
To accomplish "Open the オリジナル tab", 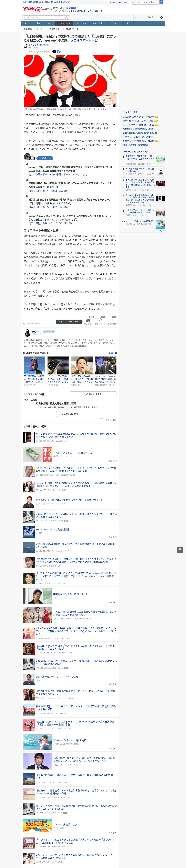I will click(x=81, y=24).
